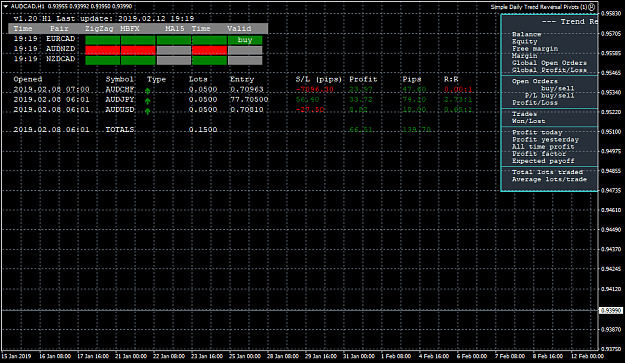Click the total lots value '0.1500'
Image resolution: width=625 pixels, height=363 pixels.
click(203, 130)
